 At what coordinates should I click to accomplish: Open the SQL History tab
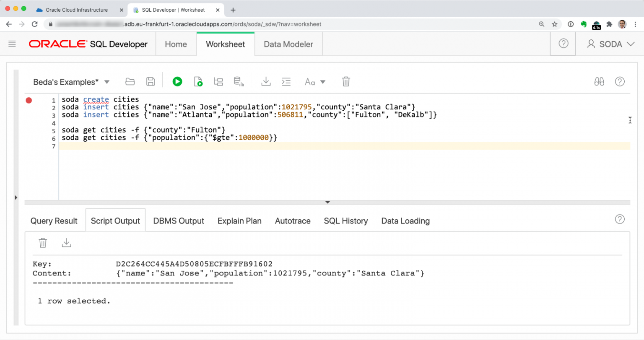coord(345,221)
